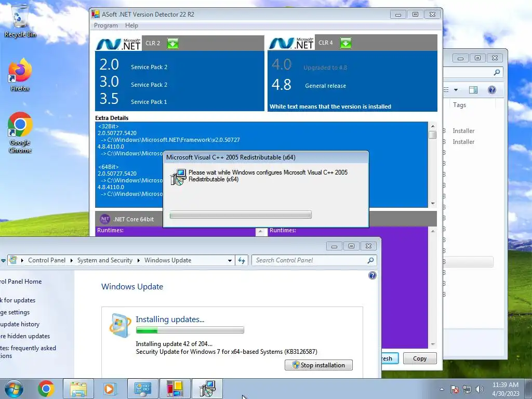This screenshot has height=399, width=532.
Task: Open the Recycle Bin desktop icon
Action: [x=20, y=21]
